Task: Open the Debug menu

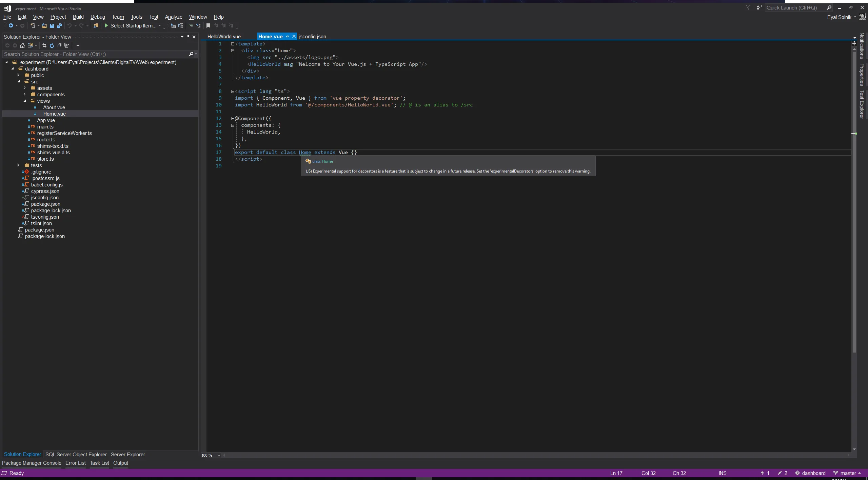Action: [98, 17]
